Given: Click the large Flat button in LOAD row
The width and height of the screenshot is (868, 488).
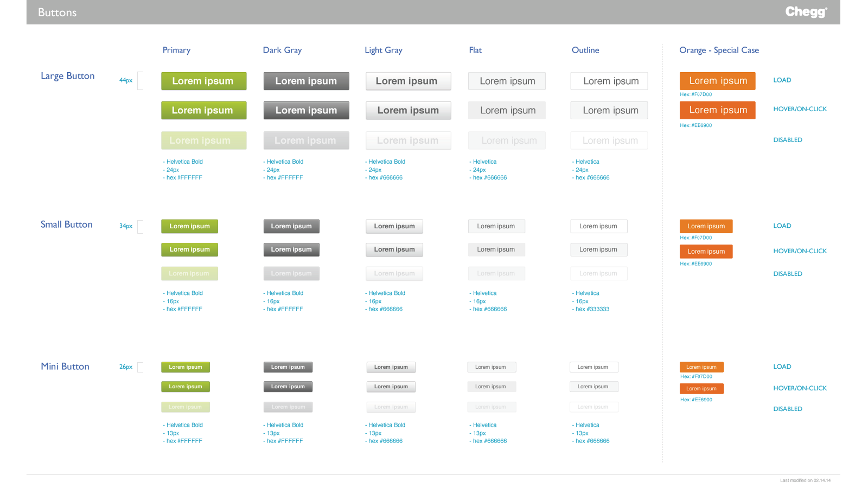Looking at the screenshot, I should [507, 81].
